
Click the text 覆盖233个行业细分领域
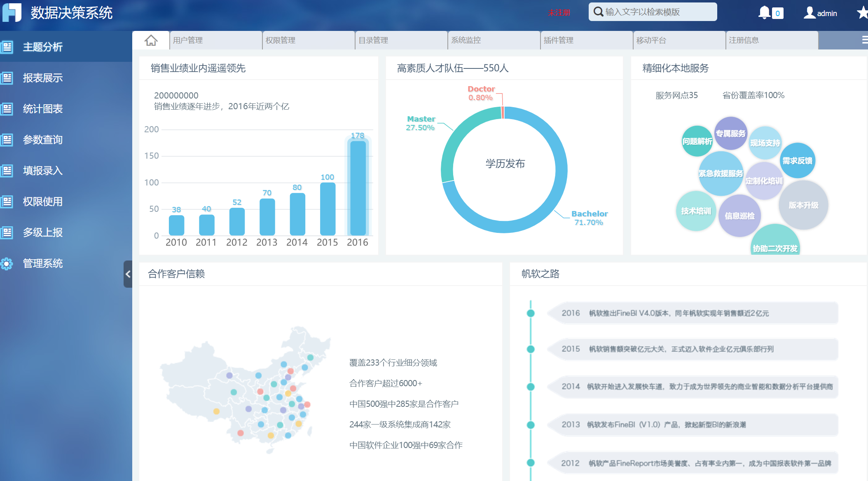pos(393,363)
